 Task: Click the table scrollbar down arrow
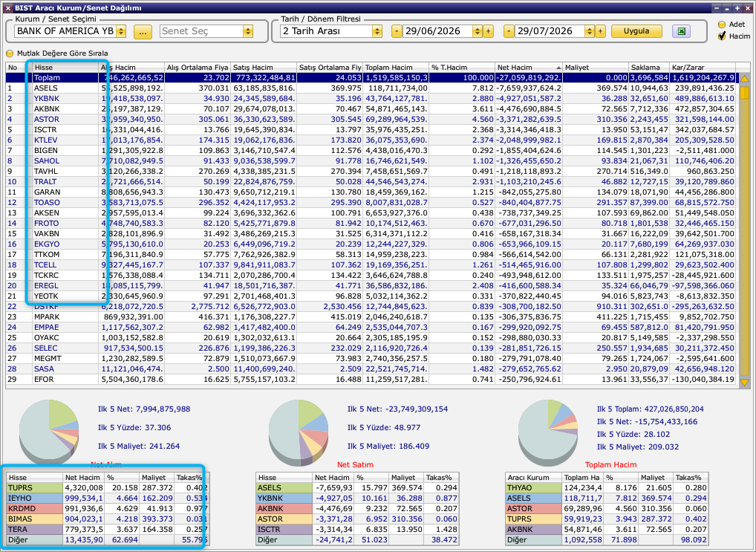744,382
